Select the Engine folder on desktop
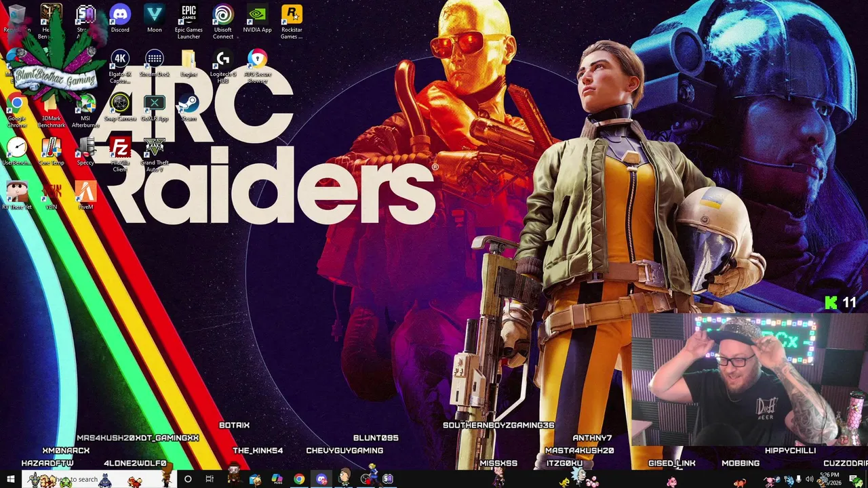This screenshot has width=868, height=488. [189, 63]
